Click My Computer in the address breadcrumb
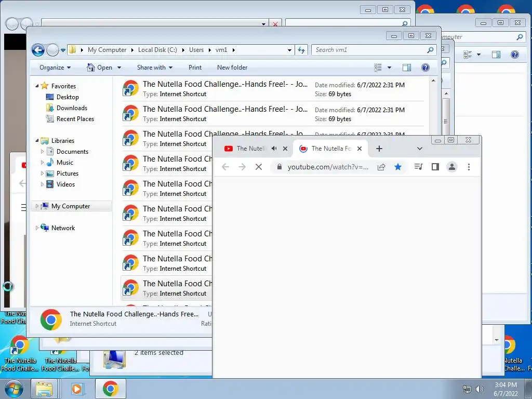This screenshot has width=532, height=399. pyautogui.click(x=107, y=50)
